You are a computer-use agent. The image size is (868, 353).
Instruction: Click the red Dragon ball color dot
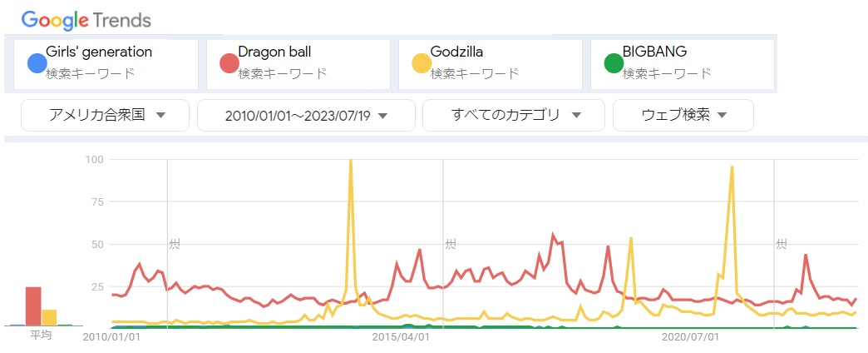pos(229,63)
